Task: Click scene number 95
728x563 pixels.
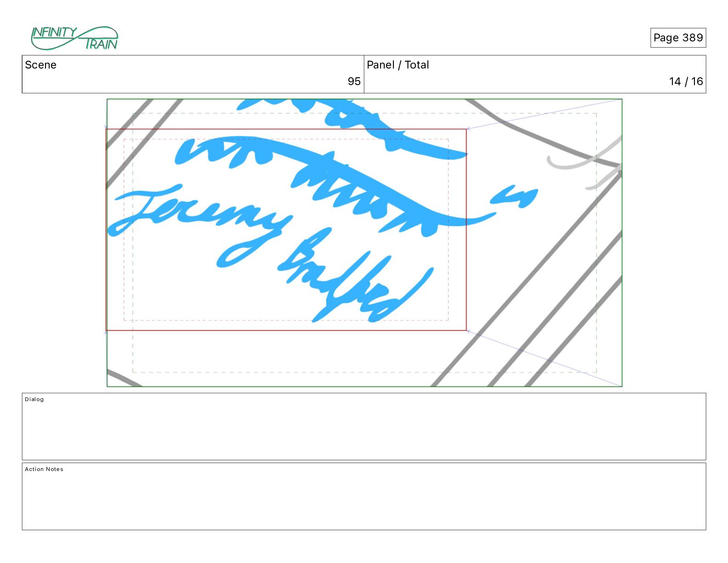Action: click(x=354, y=81)
